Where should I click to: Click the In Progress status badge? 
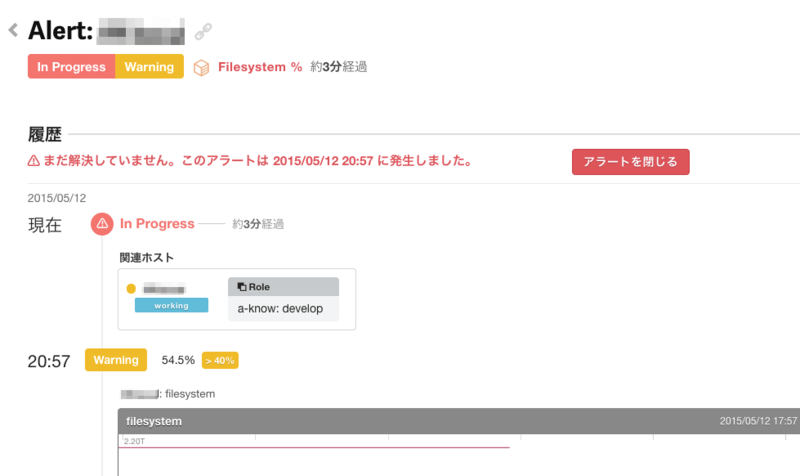[71, 66]
